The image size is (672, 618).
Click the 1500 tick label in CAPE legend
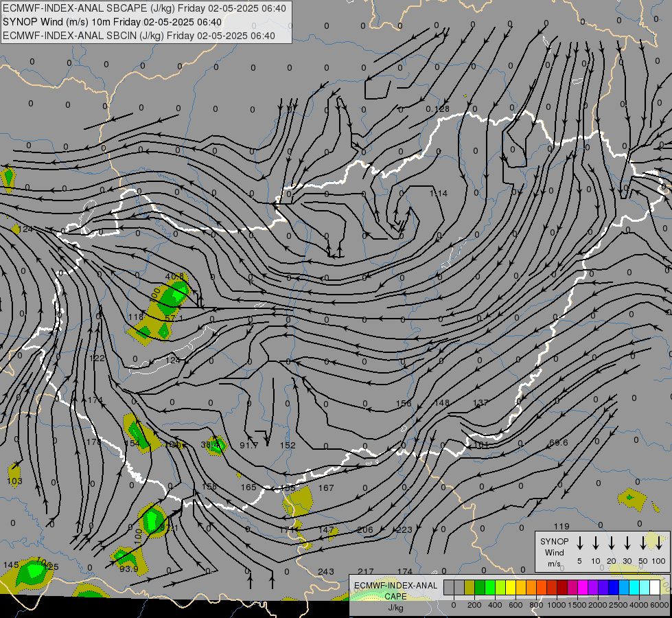577,605
